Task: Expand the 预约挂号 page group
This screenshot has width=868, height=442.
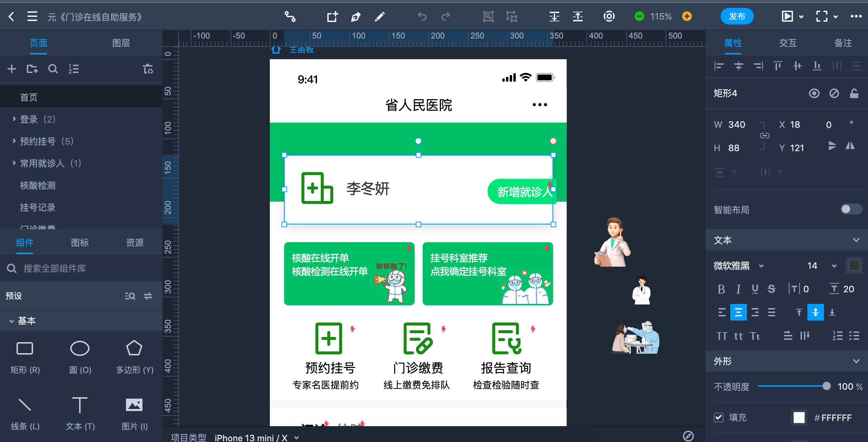Action: coord(14,141)
